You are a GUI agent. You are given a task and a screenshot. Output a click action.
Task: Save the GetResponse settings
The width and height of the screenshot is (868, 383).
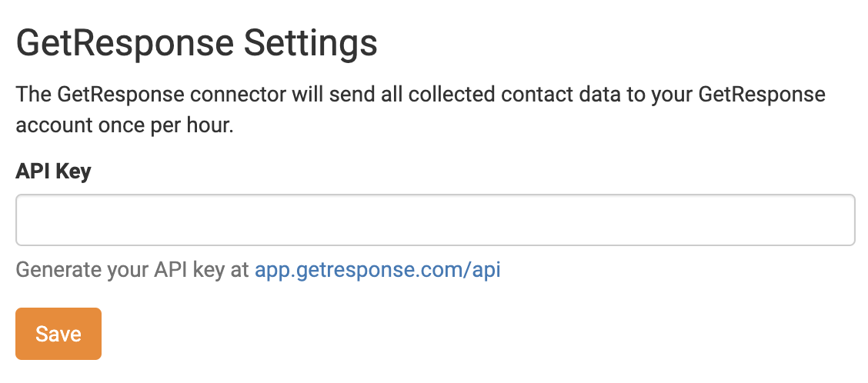point(58,334)
